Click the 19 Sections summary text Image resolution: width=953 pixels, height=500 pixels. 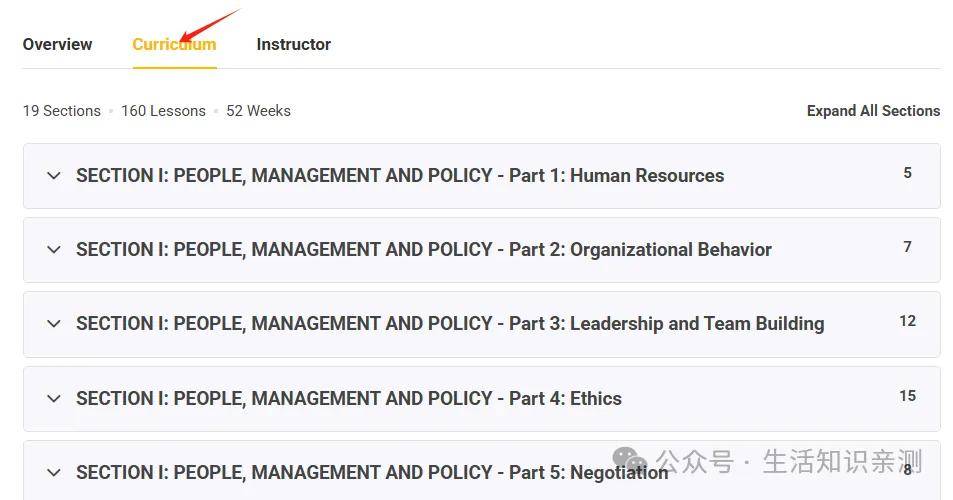[x=62, y=111]
